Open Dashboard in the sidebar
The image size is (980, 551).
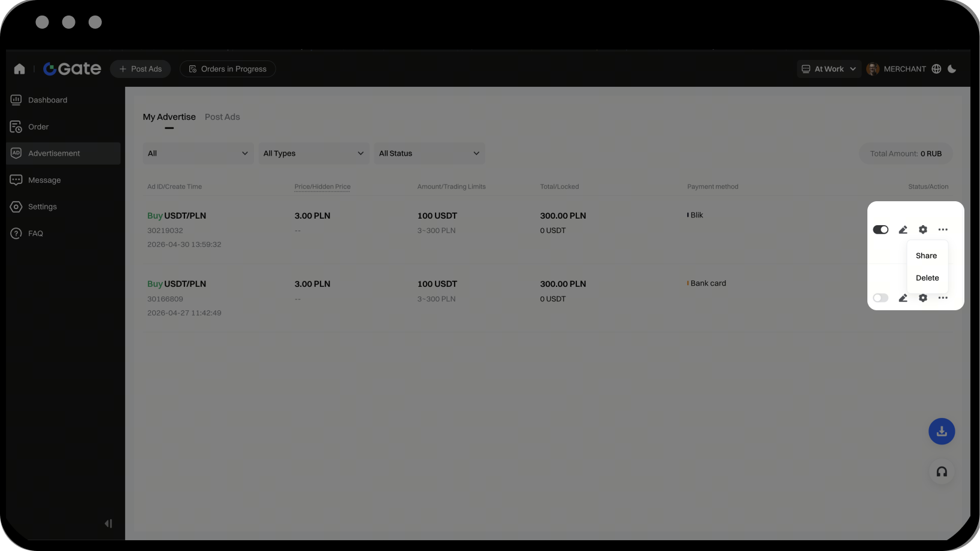[47, 100]
